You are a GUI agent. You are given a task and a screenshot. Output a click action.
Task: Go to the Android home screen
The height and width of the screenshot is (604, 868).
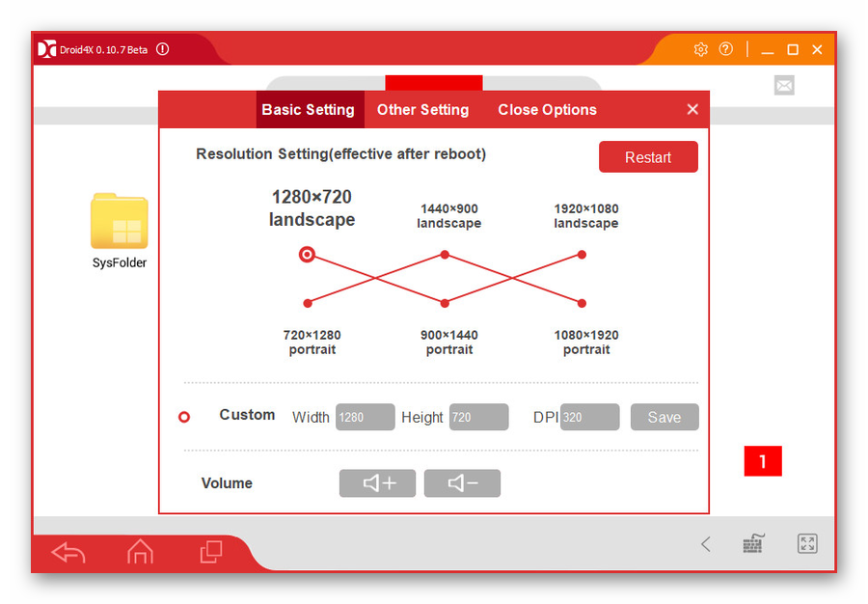[x=140, y=552]
